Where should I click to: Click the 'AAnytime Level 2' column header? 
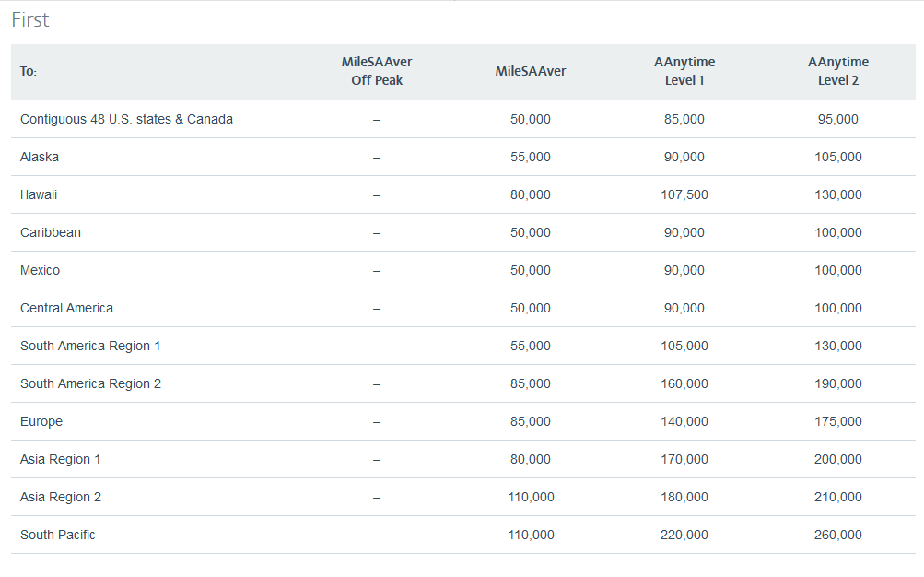pos(838,71)
